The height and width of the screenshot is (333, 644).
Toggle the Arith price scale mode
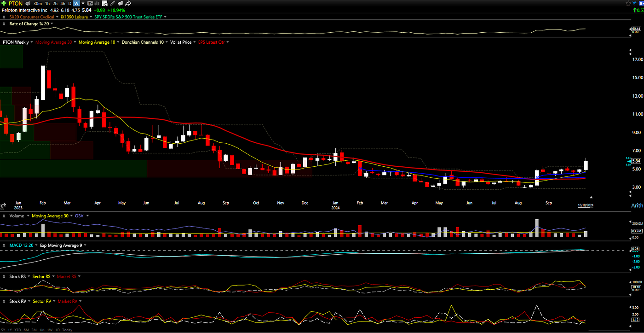click(x=637, y=205)
